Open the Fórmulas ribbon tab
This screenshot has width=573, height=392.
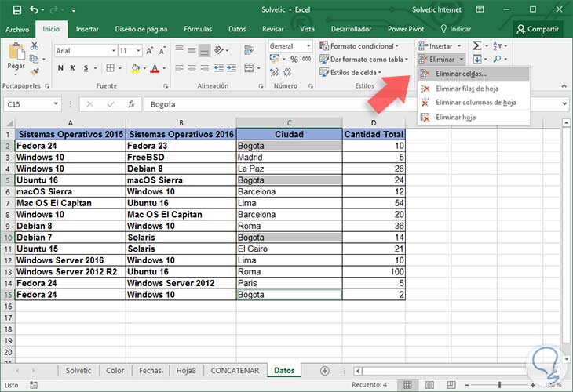click(x=198, y=29)
